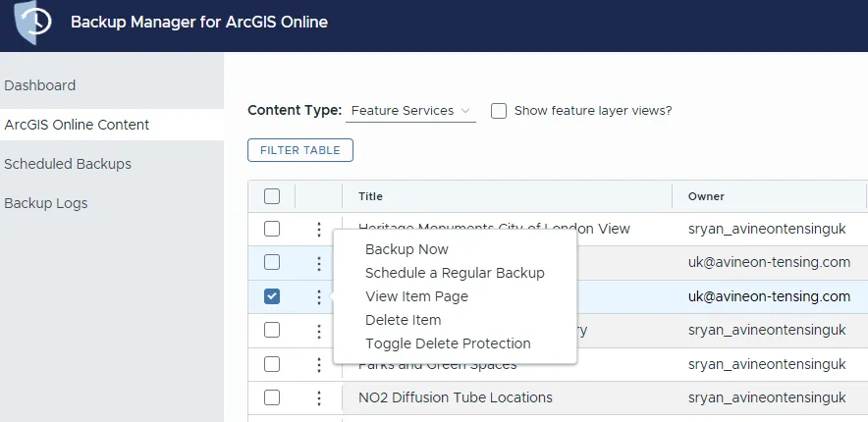This screenshot has height=422, width=868.
Task: Select the NO2 Diffusion Tube Locations checkbox
Action: 272,397
